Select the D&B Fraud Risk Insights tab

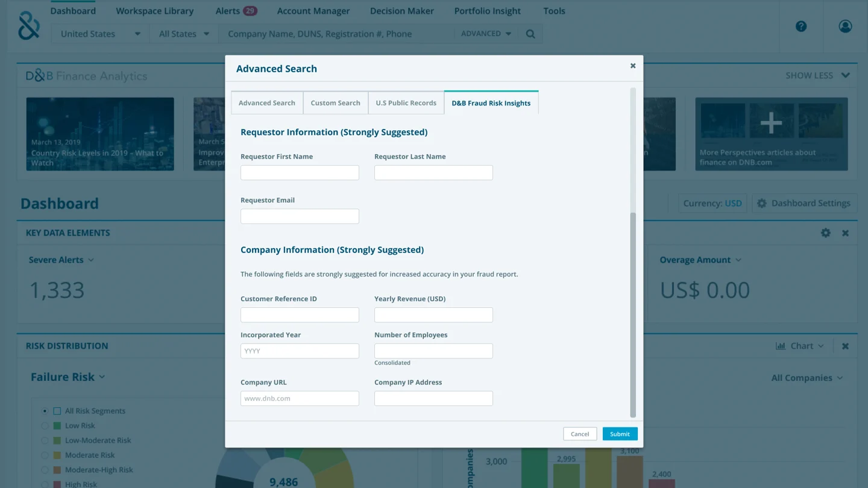(491, 102)
